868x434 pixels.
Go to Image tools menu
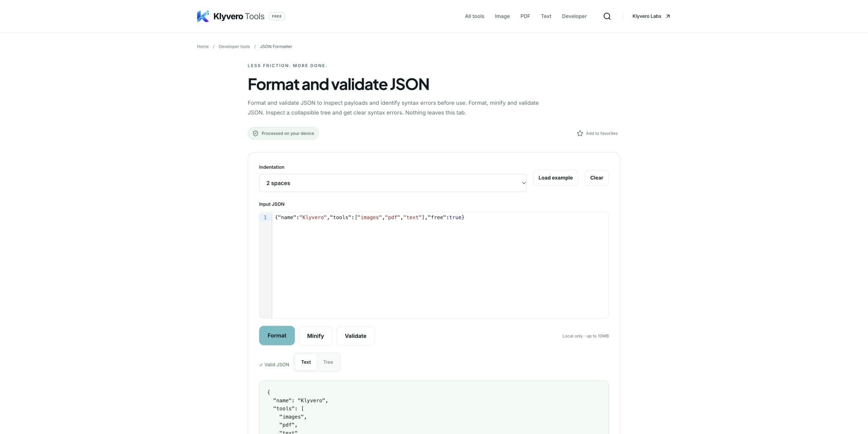(x=502, y=16)
